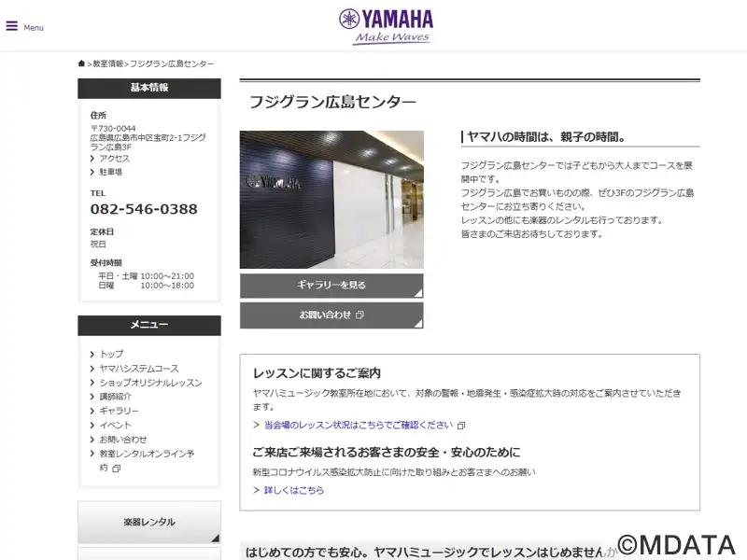Click the 楽器レンタル banner button

click(149, 523)
